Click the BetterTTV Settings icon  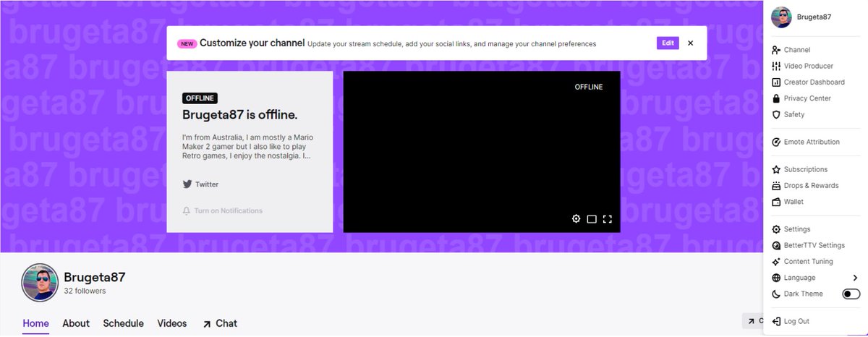[776, 245]
